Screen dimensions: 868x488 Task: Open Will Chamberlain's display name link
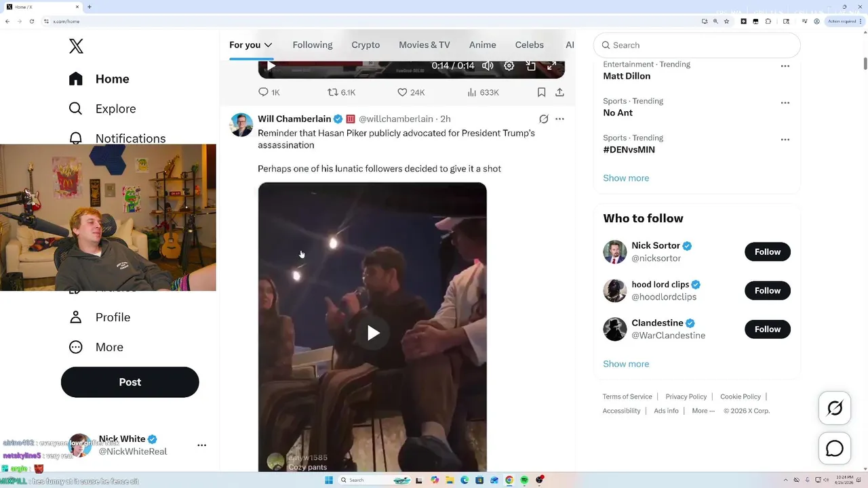[x=294, y=119]
